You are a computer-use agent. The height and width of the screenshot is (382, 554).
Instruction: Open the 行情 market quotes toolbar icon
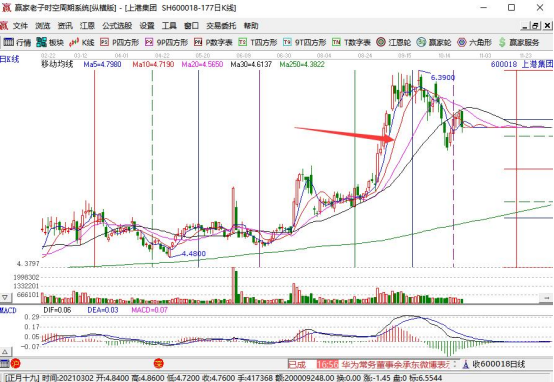(x=17, y=42)
